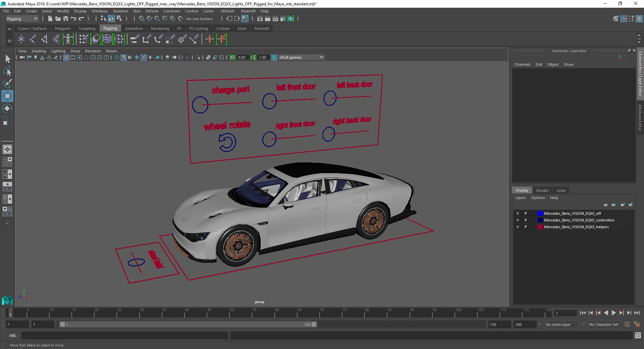
Task: Open the Constrain menu
Action: click(x=171, y=11)
